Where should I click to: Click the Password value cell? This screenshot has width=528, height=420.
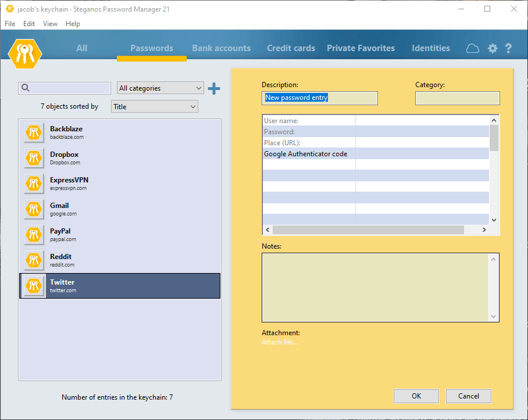422,131
